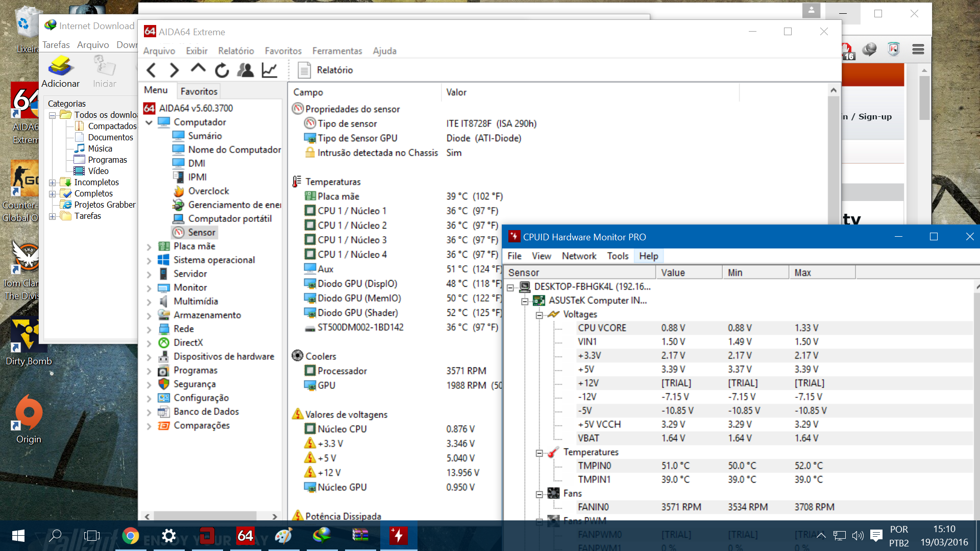Click the AIDA64 up-level arrow
The image size is (980, 551).
pyautogui.click(x=198, y=69)
